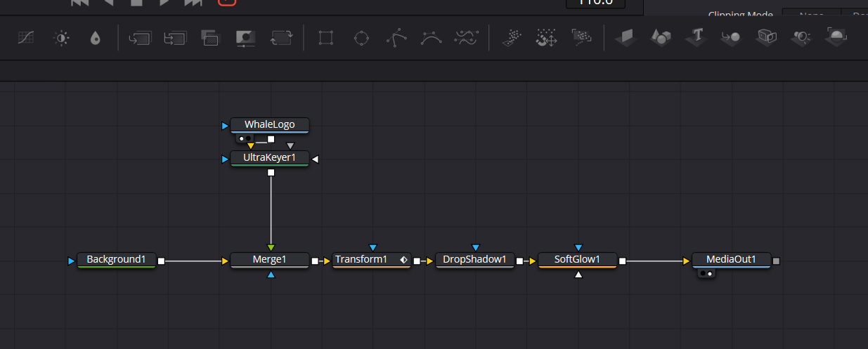The image size is (868, 349).
Task: Click the blue mask input above SoftGlow1
Action: click(578, 247)
